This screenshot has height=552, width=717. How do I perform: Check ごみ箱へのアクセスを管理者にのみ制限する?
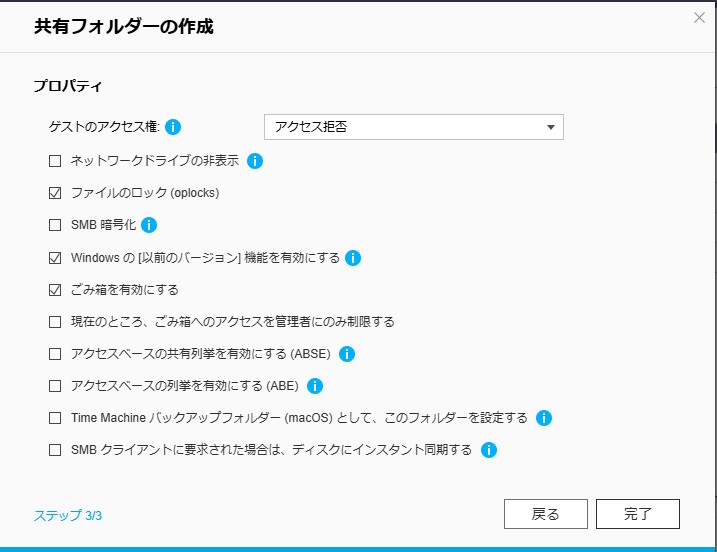55,322
